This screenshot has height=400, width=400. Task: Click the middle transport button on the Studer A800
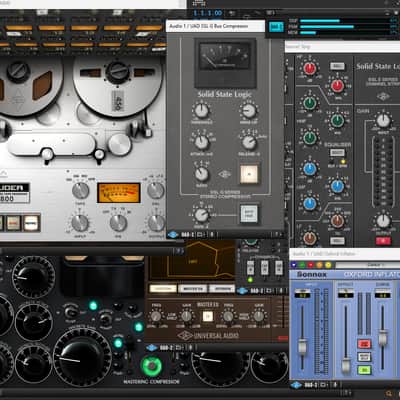point(13,223)
